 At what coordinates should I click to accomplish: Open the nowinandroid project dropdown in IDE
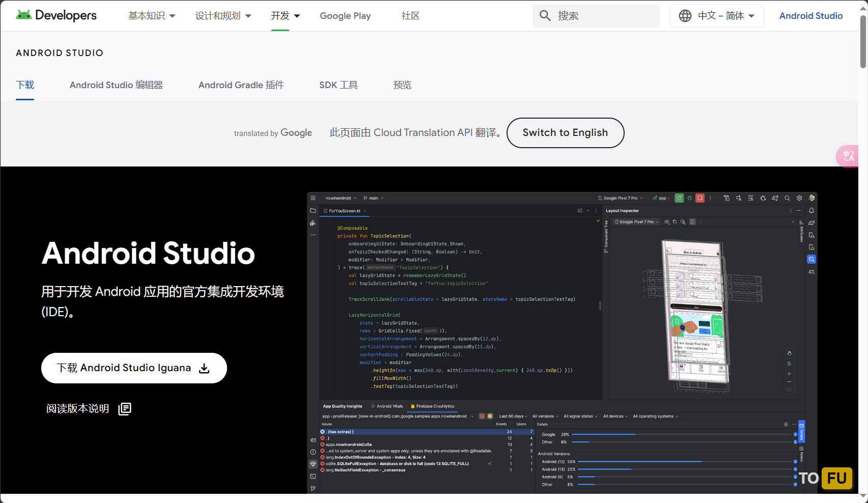341,198
